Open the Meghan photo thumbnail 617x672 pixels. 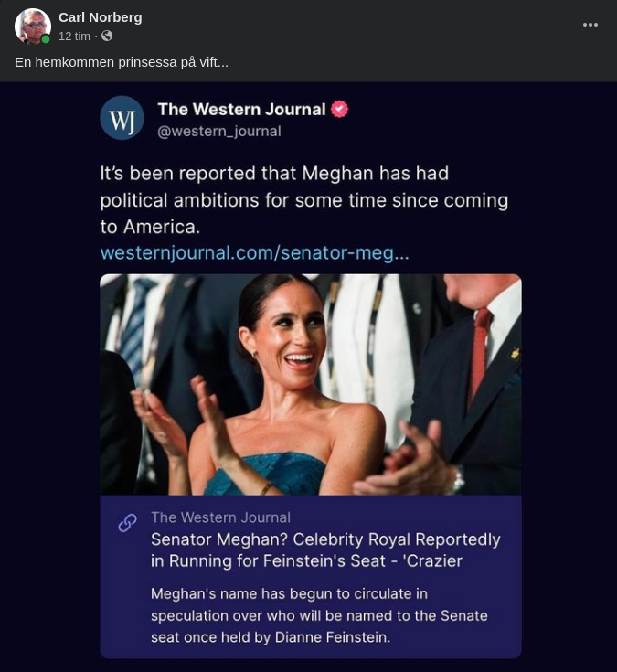click(x=311, y=384)
